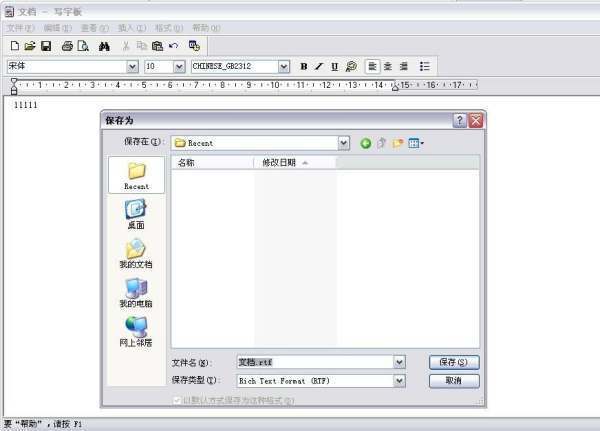
Task: Click the Undo toolbar icon
Action: point(173,46)
